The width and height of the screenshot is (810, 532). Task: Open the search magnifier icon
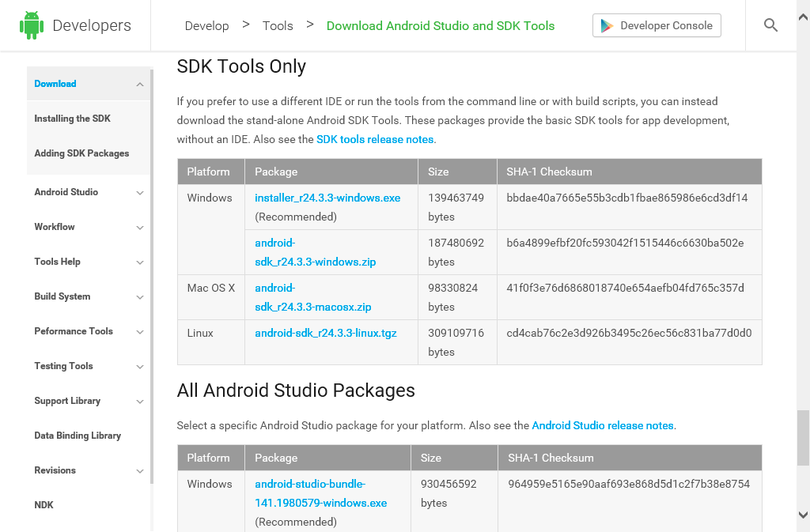click(x=770, y=25)
